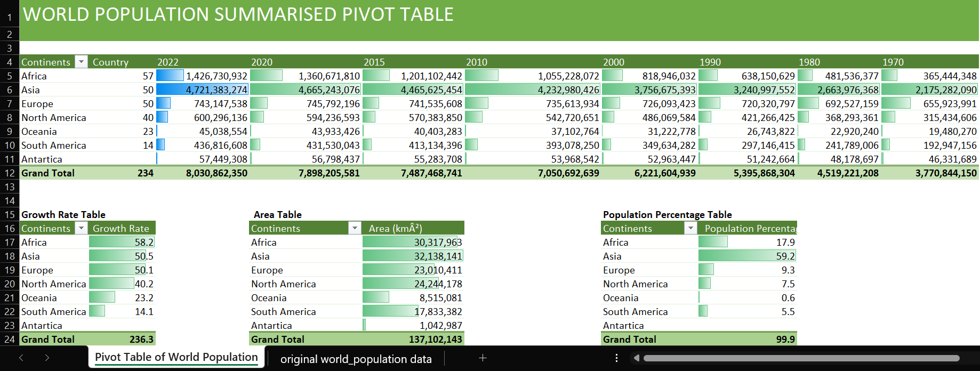The height and width of the screenshot is (371, 980).
Task: Click the next sheet navigation arrow
Action: point(47,358)
